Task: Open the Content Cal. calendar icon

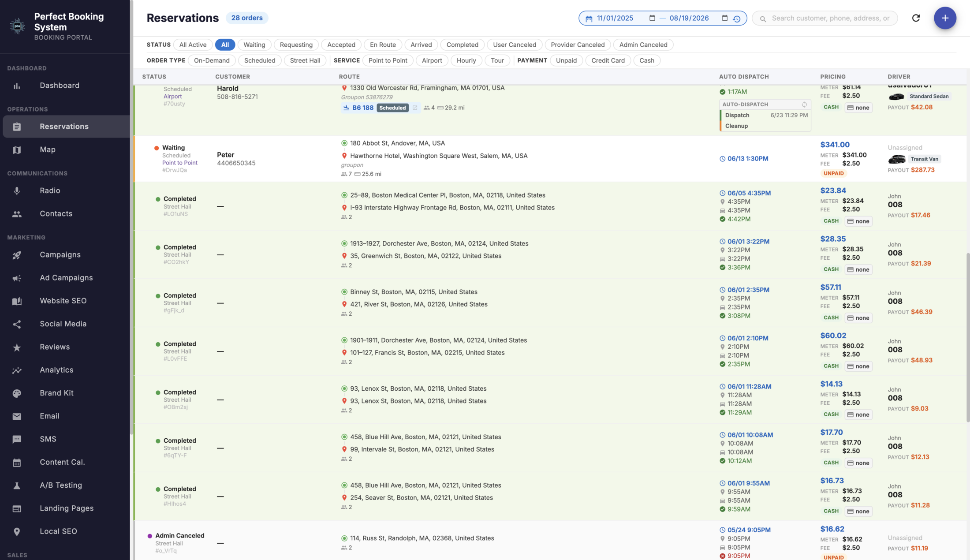Action: pyautogui.click(x=17, y=463)
